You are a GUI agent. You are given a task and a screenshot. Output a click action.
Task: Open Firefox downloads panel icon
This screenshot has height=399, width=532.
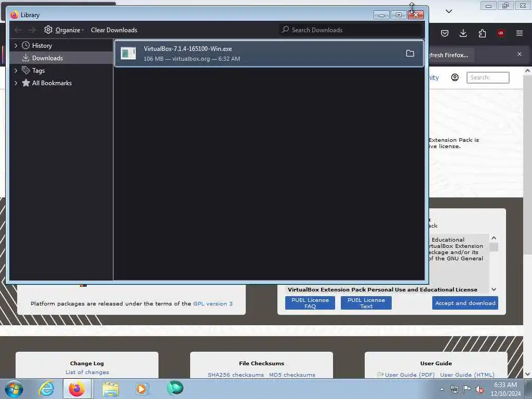pos(463,33)
